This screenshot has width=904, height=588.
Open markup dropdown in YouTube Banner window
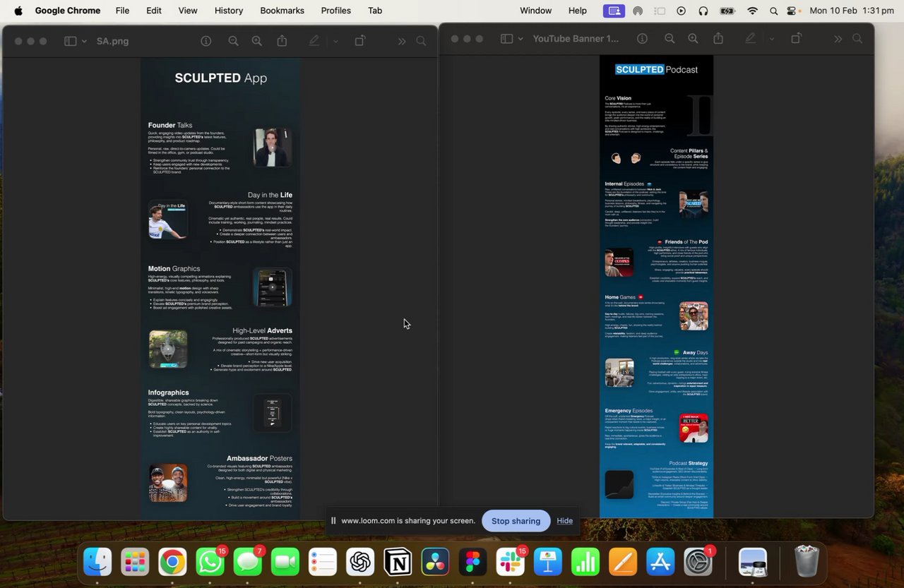[x=772, y=39]
